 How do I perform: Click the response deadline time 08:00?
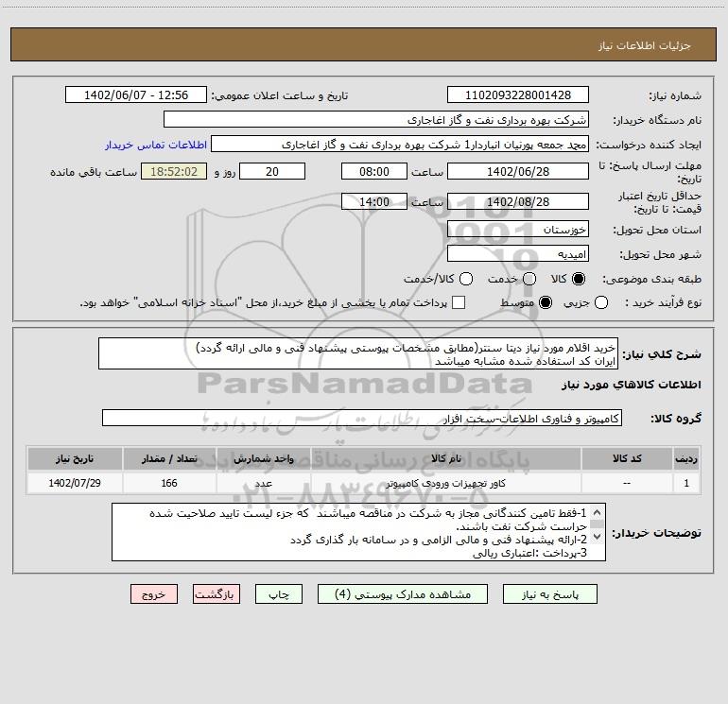(374, 171)
